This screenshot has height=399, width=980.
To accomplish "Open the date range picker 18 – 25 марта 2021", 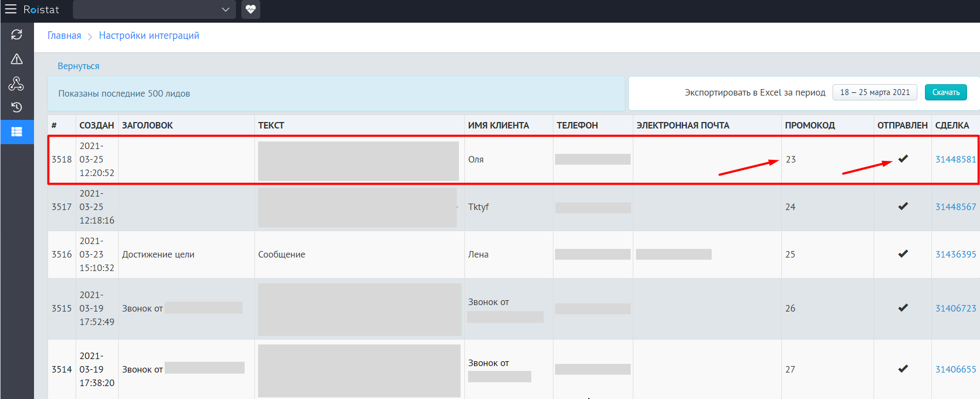I will 875,92.
